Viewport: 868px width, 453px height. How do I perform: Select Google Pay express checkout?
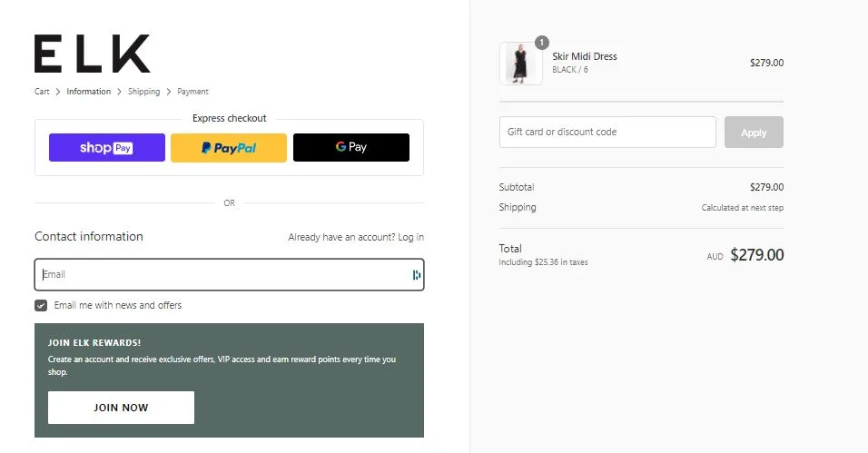350,147
